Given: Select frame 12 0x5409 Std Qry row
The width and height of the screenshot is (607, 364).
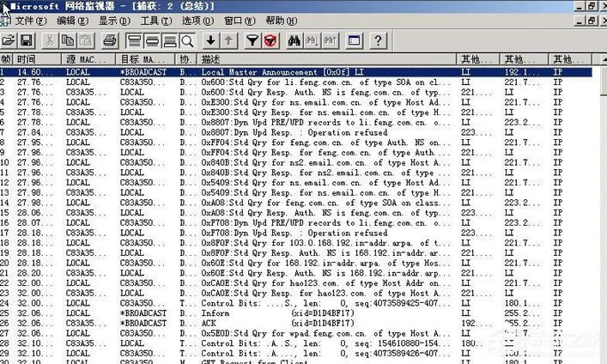Looking at the screenshot, I should [x=295, y=183].
